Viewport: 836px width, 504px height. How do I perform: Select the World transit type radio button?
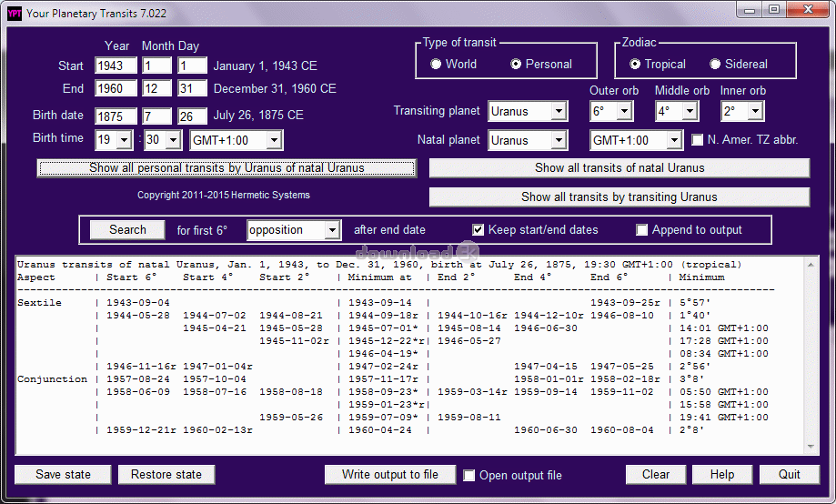point(436,64)
